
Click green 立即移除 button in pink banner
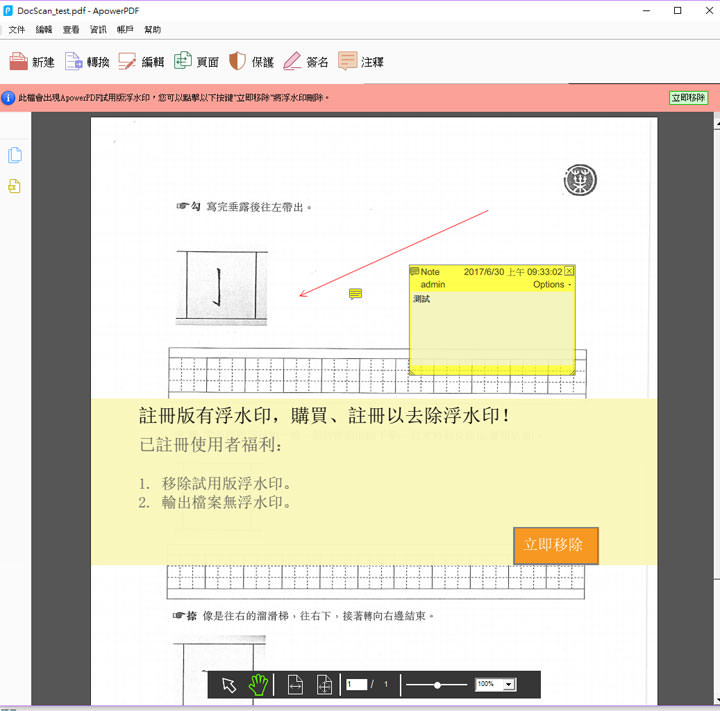point(688,98)
